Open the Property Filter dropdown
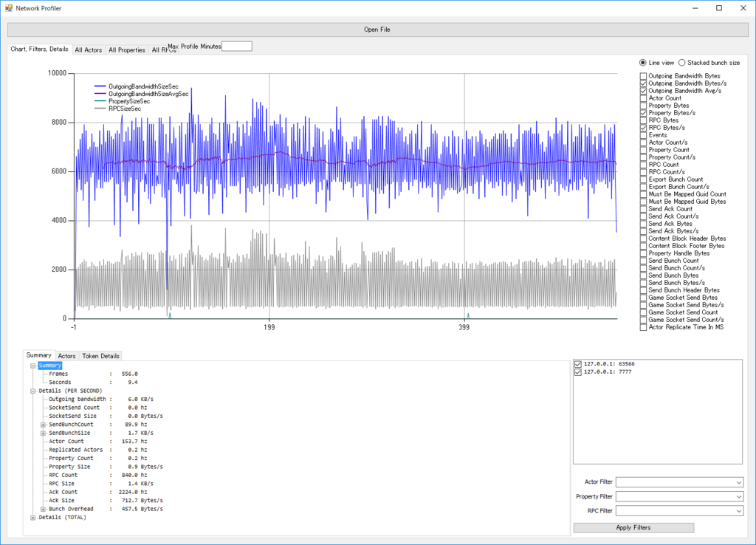The width and height of the screenshot is (756, 545). [x=738, y=496]
